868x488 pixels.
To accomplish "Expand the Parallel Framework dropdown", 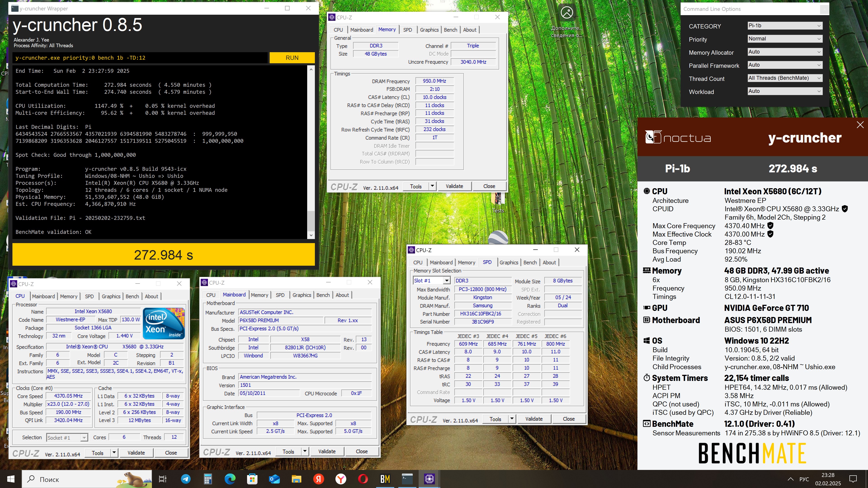I will (x=785, y=65).
